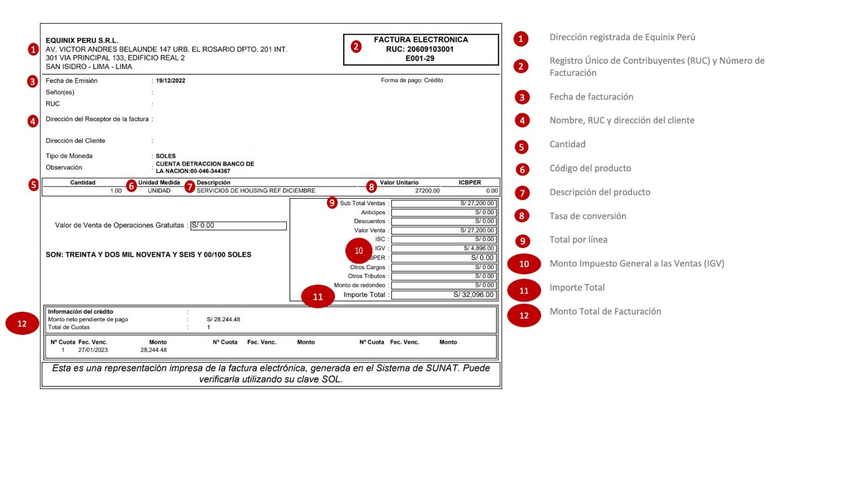The width and height of the screenshot is (868, 488).
Task: Click the Descuentos amount box
Action: click(x=444, y=221)
